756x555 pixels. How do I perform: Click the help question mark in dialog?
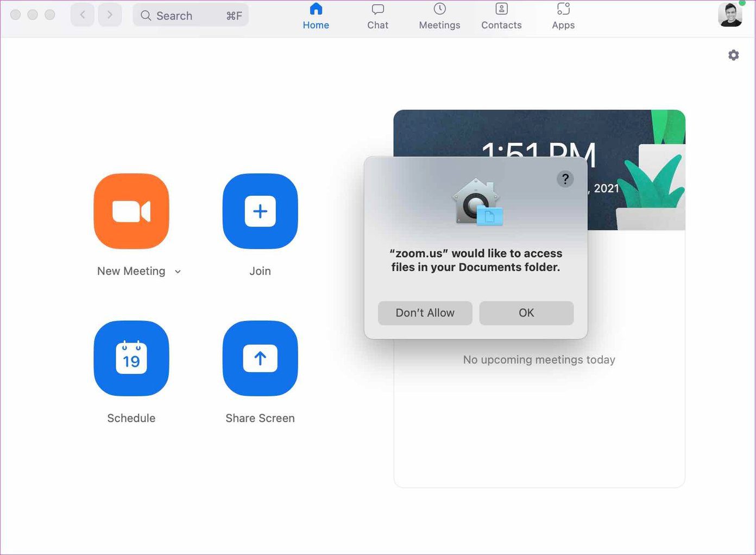coord(565,179)
